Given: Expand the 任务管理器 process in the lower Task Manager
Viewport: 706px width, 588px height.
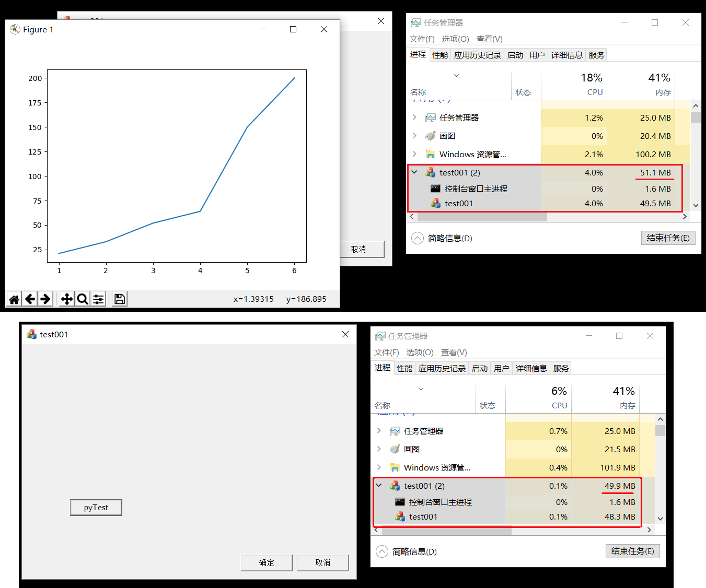Looking at the screenshot, I should 379,431.
